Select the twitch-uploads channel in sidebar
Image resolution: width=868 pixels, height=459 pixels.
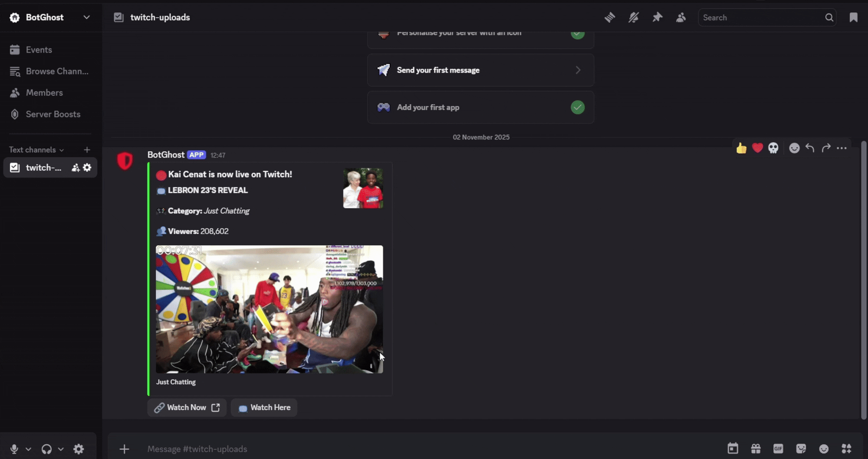point(43,168)
